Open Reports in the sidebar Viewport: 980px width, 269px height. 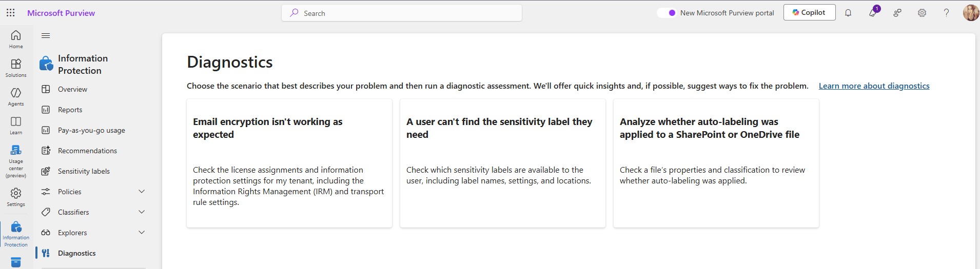point(70,110)
